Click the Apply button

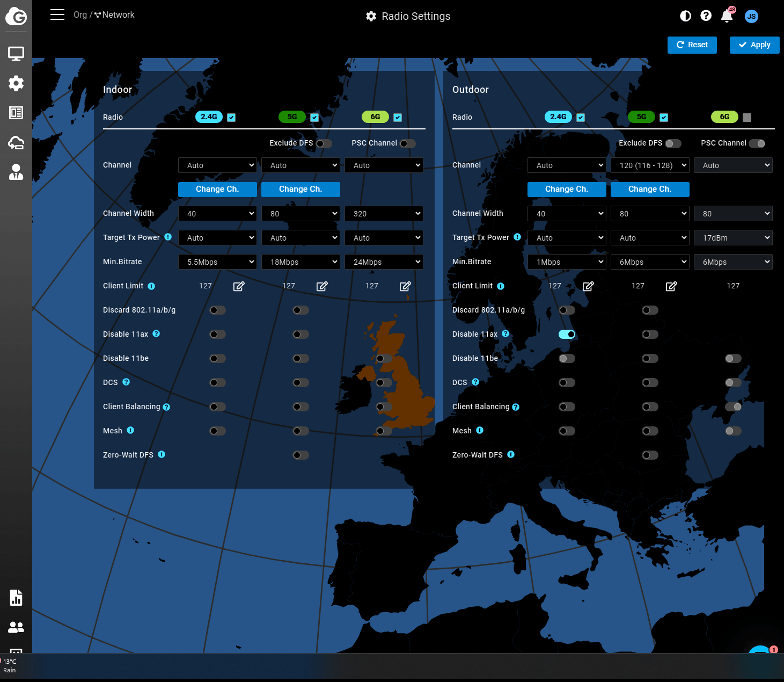754,45
